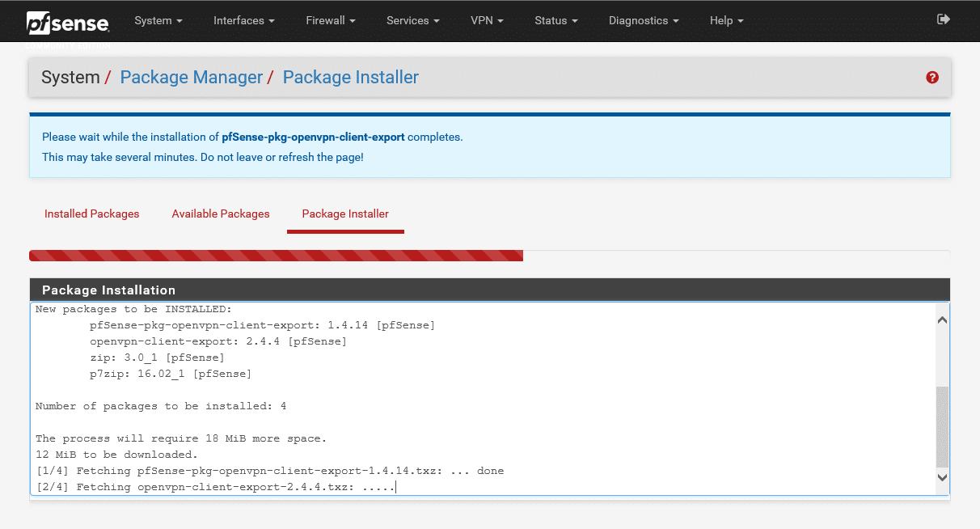Viewport: 980px width, 529px height.
Task: Click the log scrollbar thumb
Action: [942, 426]
